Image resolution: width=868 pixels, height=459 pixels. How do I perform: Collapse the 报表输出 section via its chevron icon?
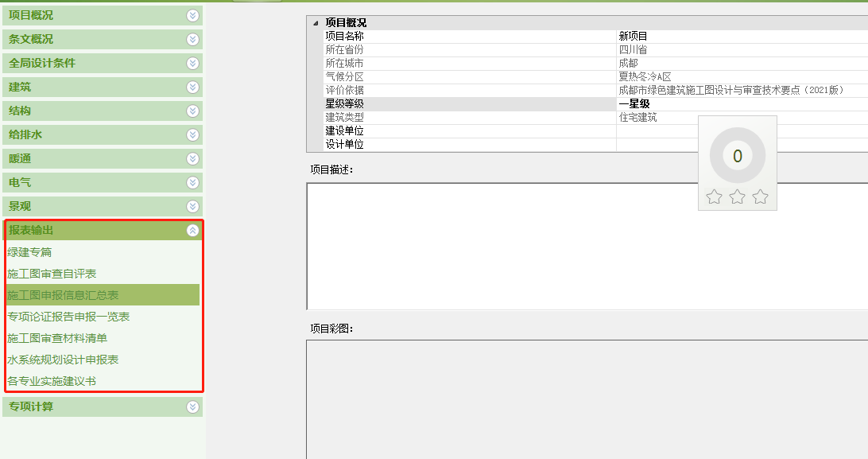191,229
